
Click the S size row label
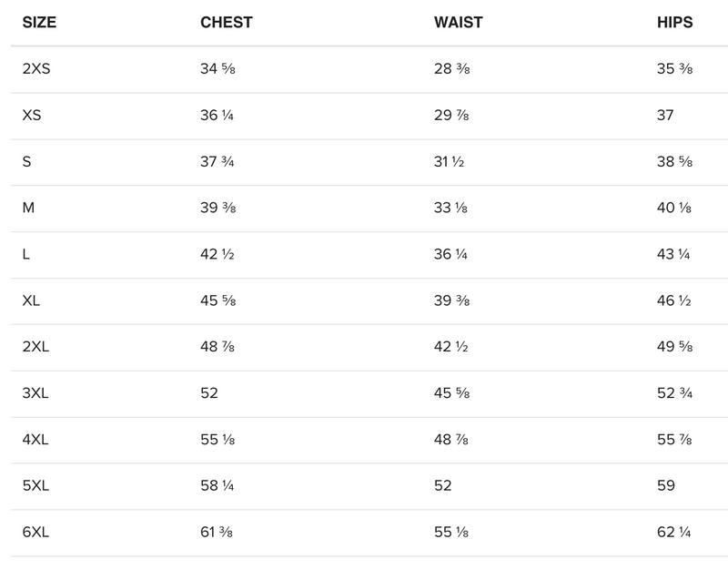(26, 162)
